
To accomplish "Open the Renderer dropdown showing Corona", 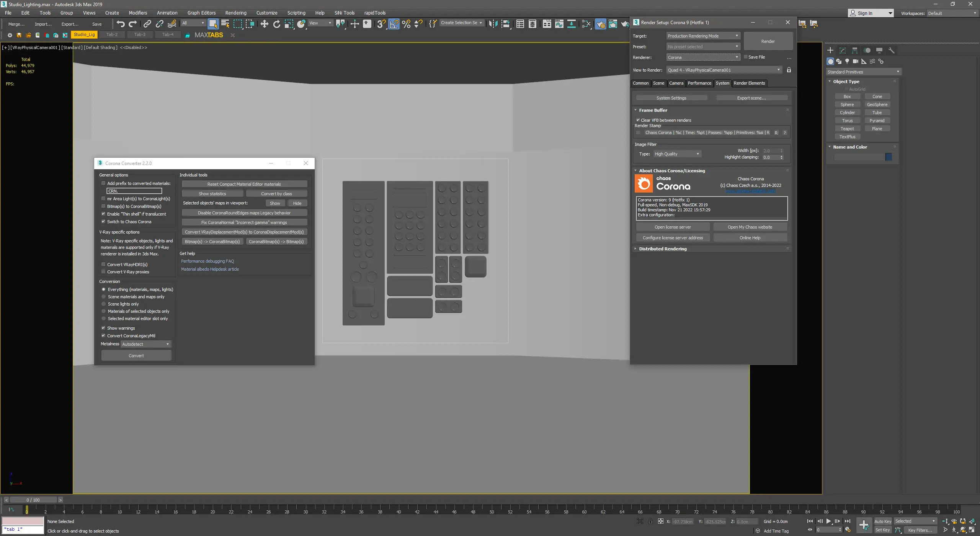I will 703,57.
